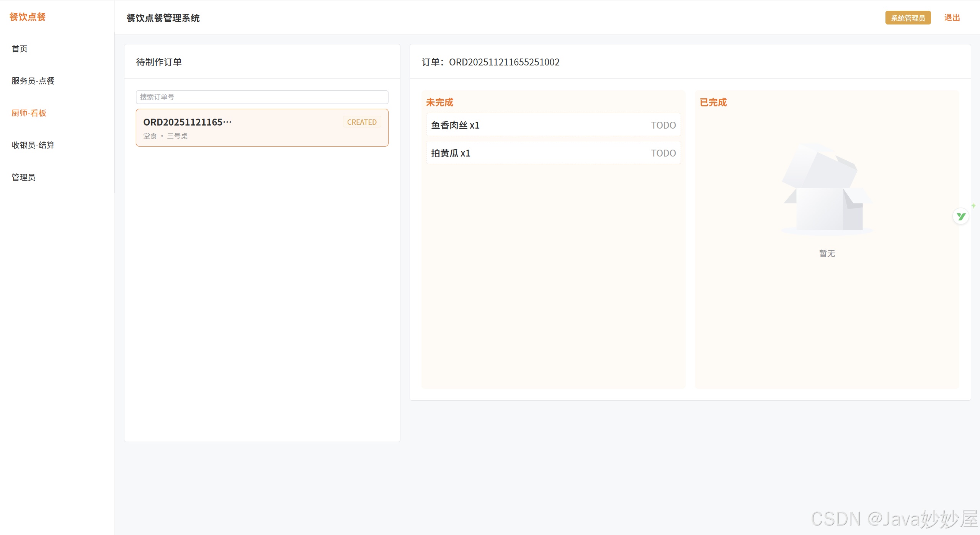
Task: Click the green floating assistant icon
Action: 960,217
